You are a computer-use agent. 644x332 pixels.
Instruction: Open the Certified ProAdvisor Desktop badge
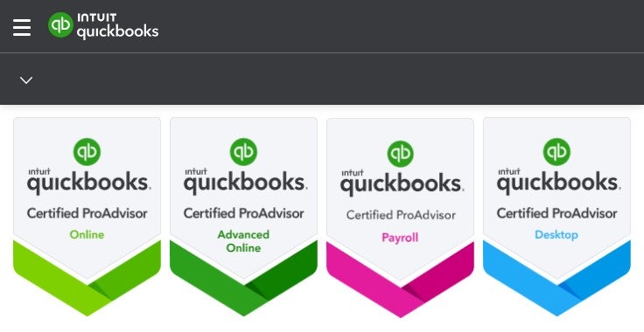coord(556,217)
